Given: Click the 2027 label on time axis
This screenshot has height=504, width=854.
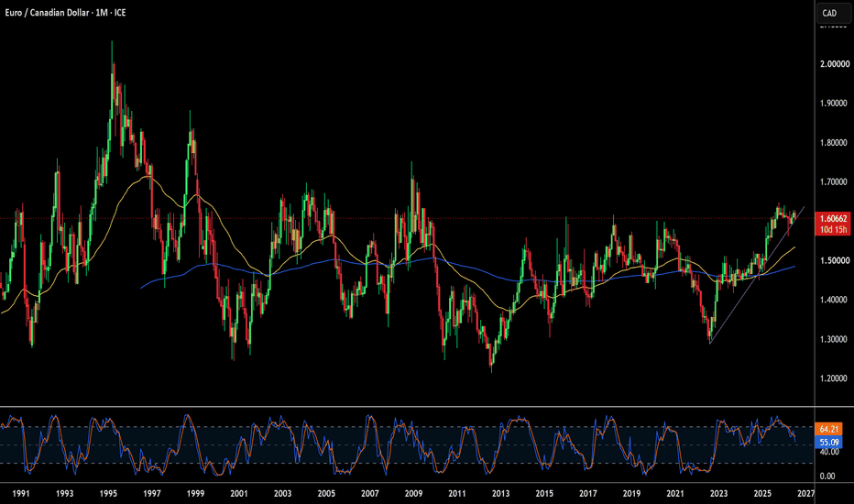Looking at the screenshot, I should pyautogui.click(x=806, y=493).
